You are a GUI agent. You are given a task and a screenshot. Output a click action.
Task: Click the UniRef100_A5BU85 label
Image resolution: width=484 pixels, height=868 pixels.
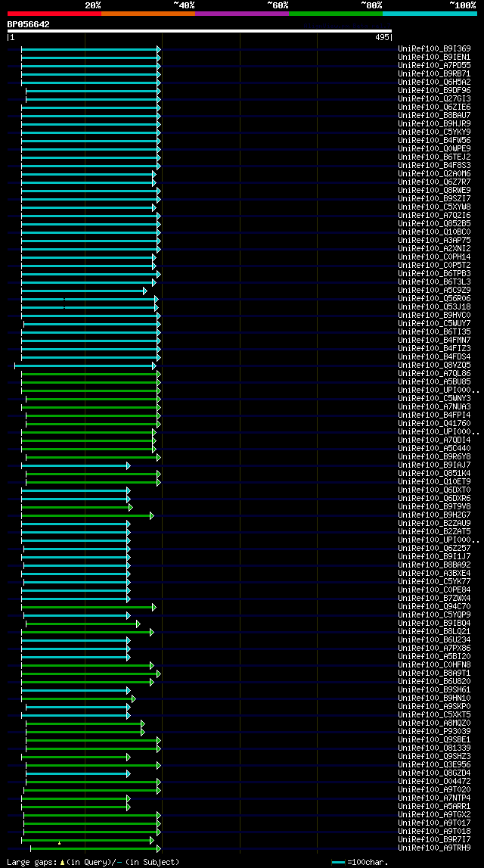point(434,382)
